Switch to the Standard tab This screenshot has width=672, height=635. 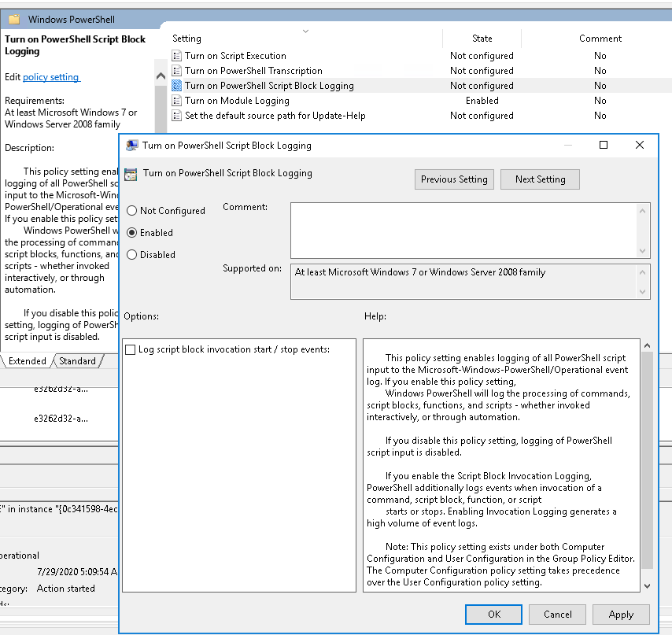click(77, 361)
